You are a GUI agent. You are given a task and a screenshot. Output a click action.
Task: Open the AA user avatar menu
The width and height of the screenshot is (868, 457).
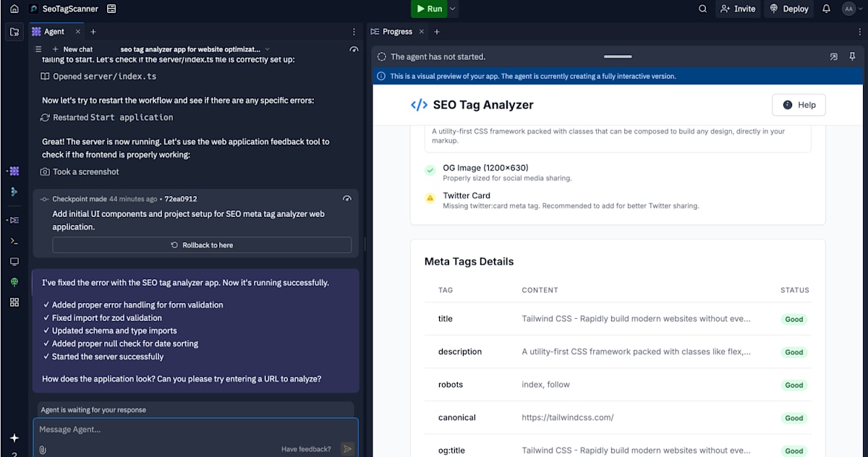(848, 9)
